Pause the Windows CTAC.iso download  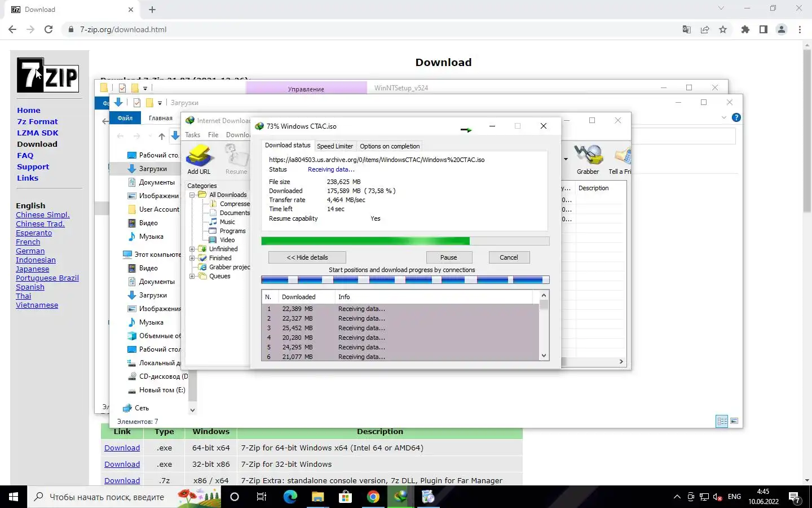coord(449,257)
